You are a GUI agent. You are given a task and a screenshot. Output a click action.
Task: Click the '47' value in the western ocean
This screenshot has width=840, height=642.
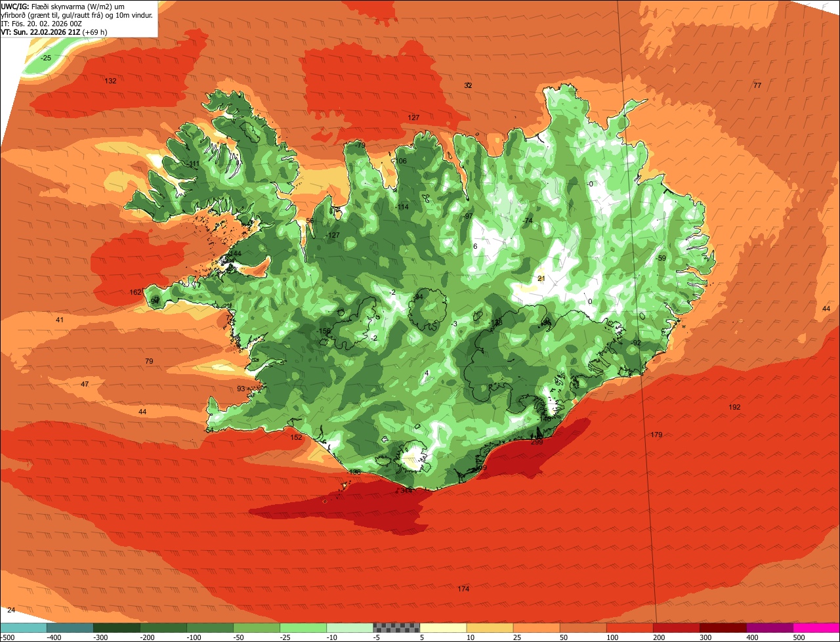(85, 384)
